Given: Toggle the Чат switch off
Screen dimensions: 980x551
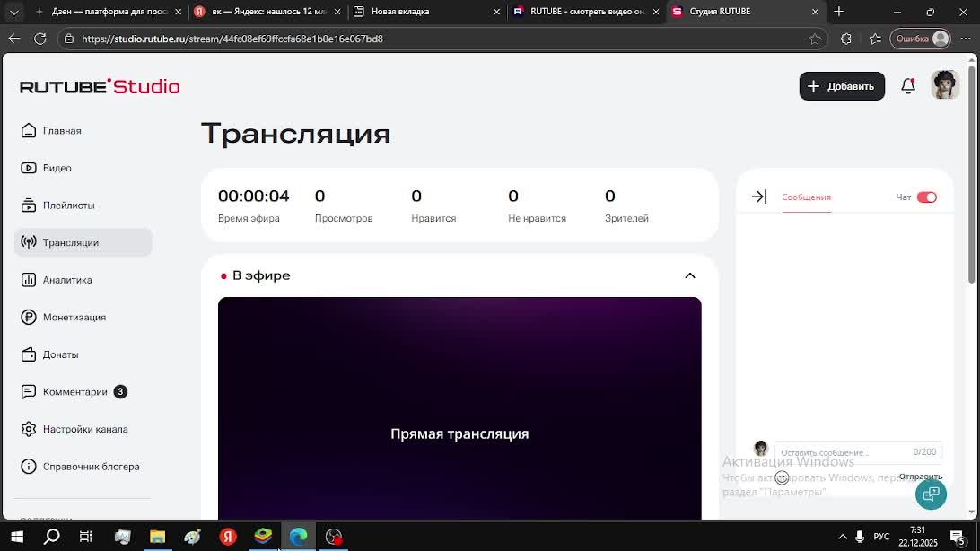Looking at the screenshot, I should pyautogui.click(x=927, y=197).
